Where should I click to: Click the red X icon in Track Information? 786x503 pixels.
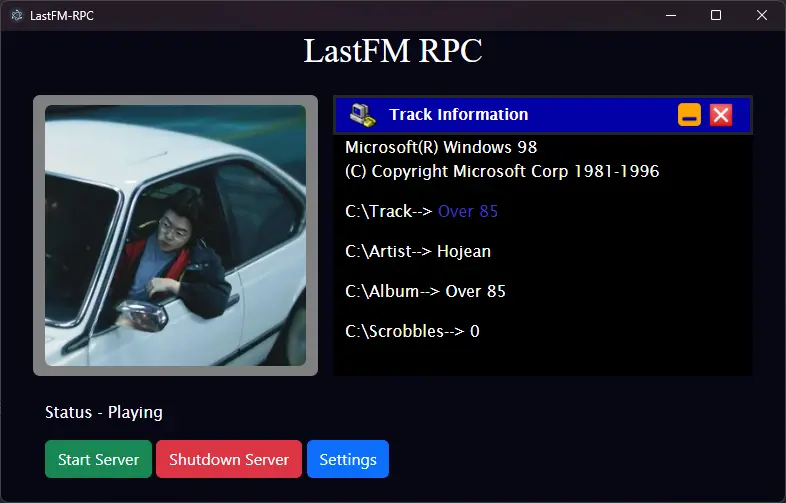(721, 114)
